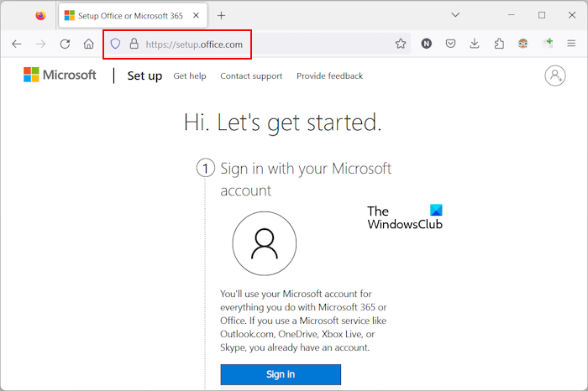Image resolution: width=588 pixels, height=391 pixels.
Task: Select the Setup Office or Microsoft 365 tab
Action: [133, 15]
